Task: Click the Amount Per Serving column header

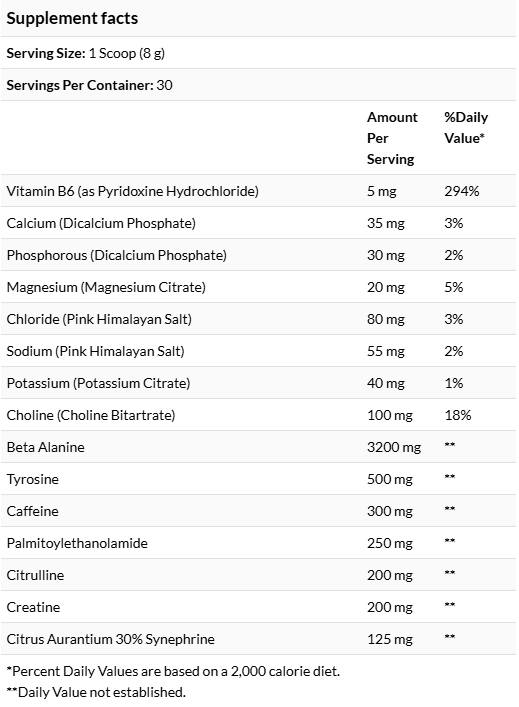Action: point(392,138)
